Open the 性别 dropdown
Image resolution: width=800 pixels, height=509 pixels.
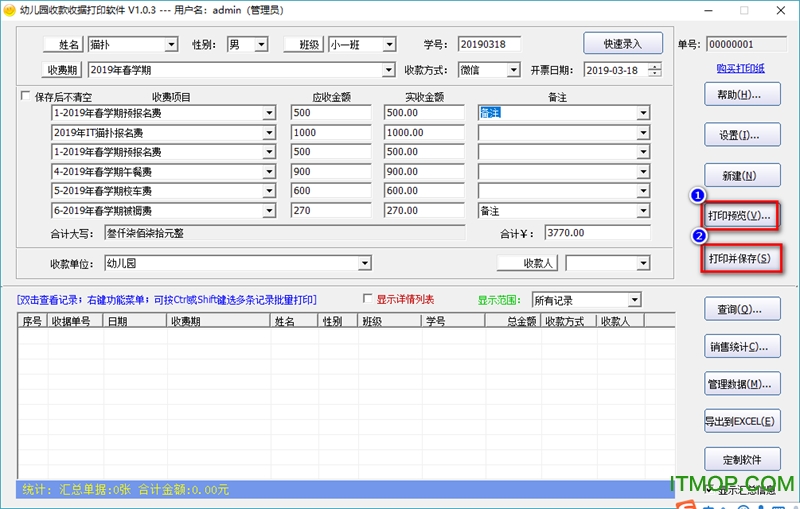pos(261,44)
